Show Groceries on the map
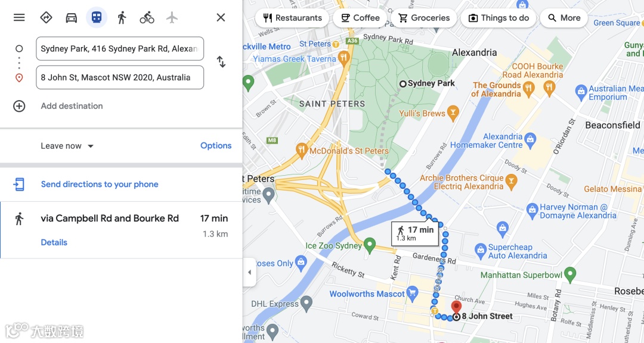Image resolution: width=644 pixels, height=343 pixels. 424,18
